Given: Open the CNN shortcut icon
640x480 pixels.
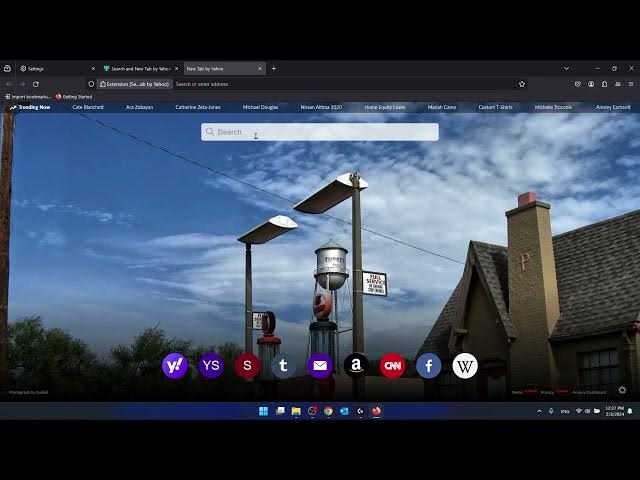Looking at the screenshot, I should coord(392,366).
